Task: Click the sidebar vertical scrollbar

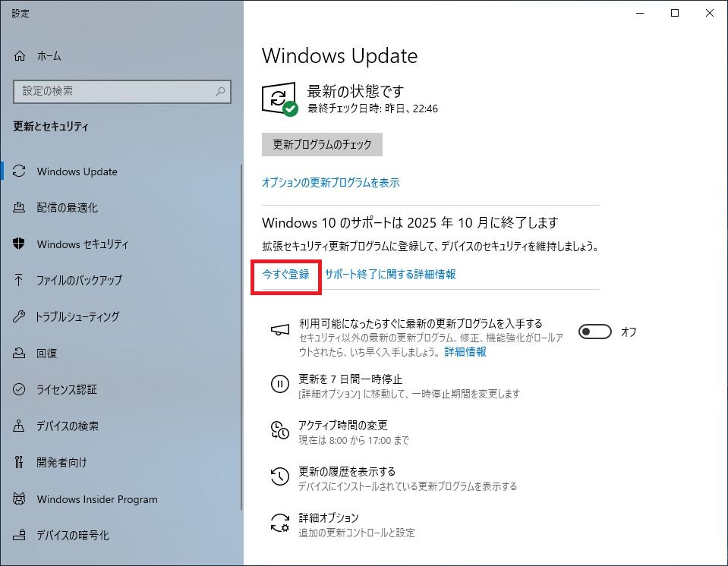Action: click(241, 334)
